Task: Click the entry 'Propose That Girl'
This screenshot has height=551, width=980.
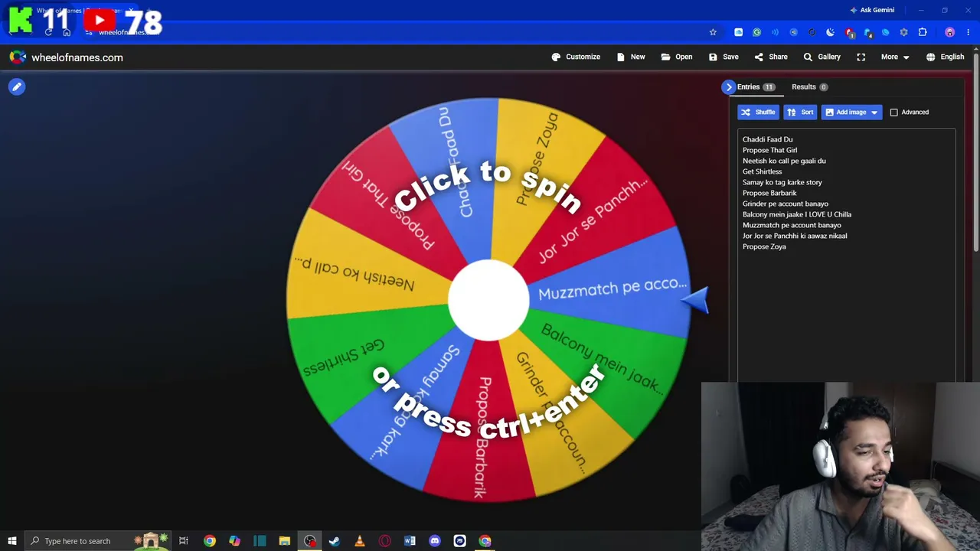Action: pos(769,150)
